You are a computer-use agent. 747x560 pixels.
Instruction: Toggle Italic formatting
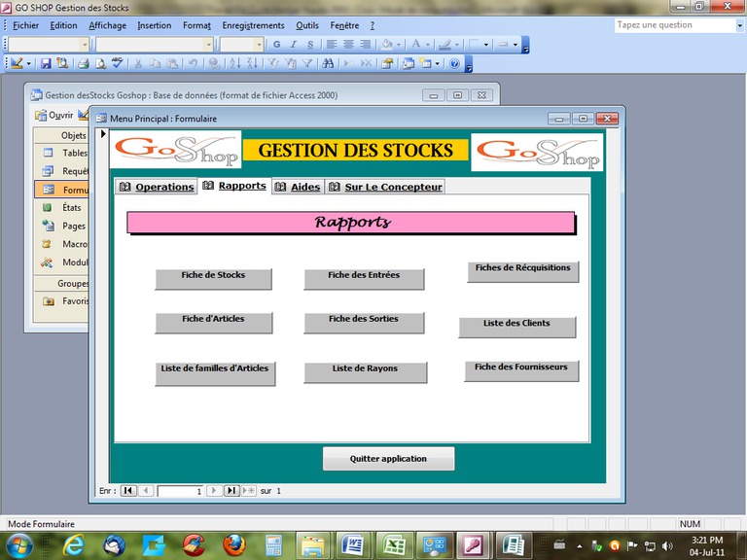pyautogui.click(x=293, y=44)
